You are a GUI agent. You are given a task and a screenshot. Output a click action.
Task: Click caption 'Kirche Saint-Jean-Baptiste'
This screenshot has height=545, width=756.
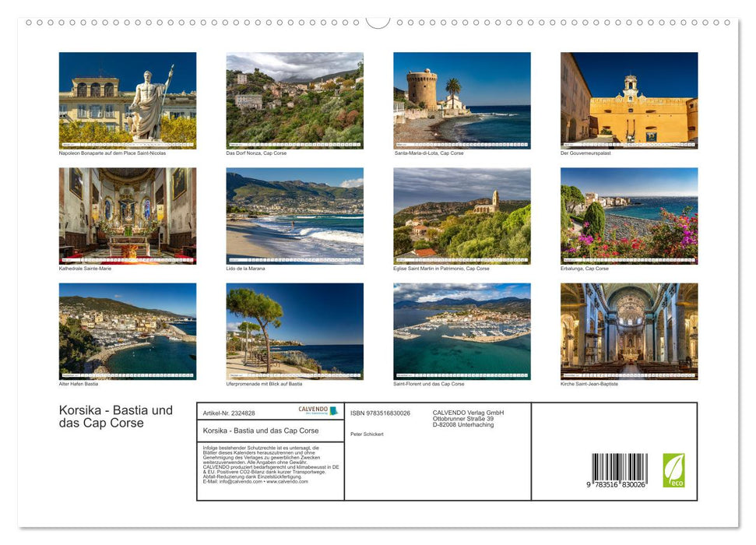point(589,384)
